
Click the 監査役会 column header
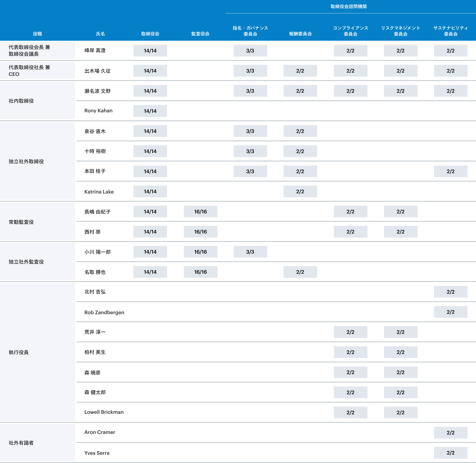200,34
